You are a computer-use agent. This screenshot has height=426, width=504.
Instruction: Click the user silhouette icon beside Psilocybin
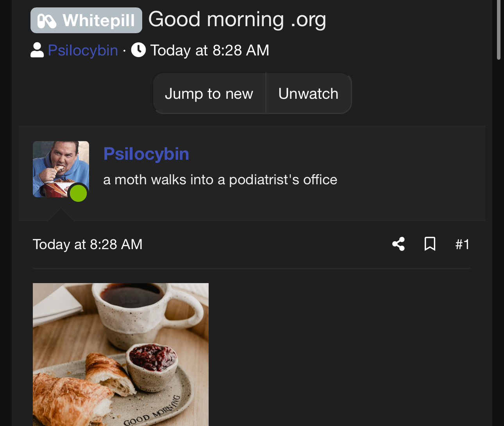tap(37, 50)
